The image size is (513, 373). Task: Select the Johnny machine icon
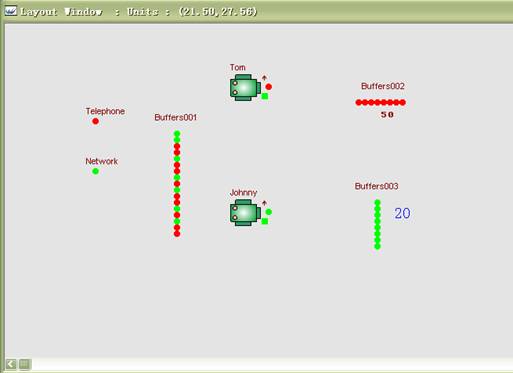coord(245,213)
